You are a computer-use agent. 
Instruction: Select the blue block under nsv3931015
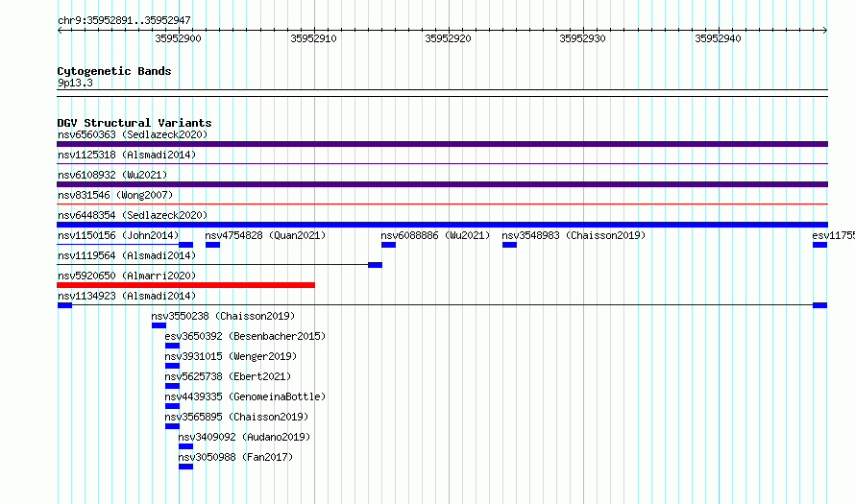[x=172, y=366]
